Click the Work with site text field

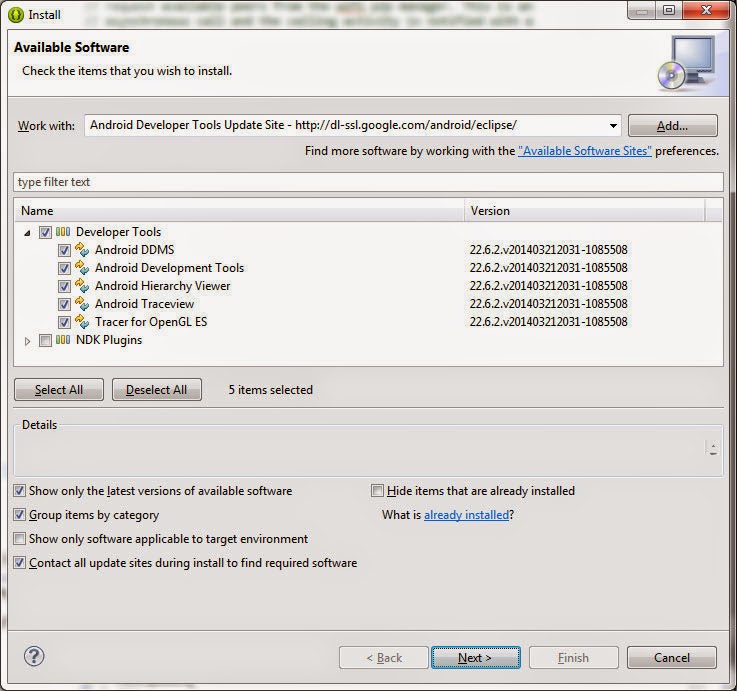point(345,126)
